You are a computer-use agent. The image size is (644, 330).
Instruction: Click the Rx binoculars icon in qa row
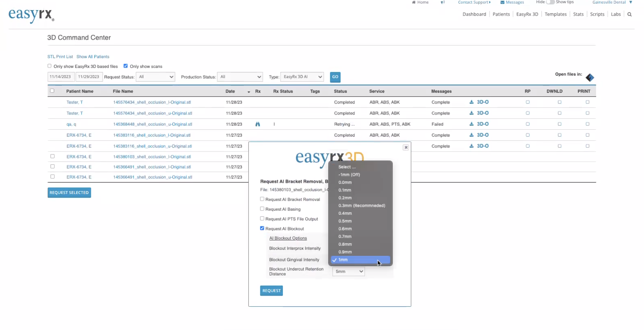[258, 124]
